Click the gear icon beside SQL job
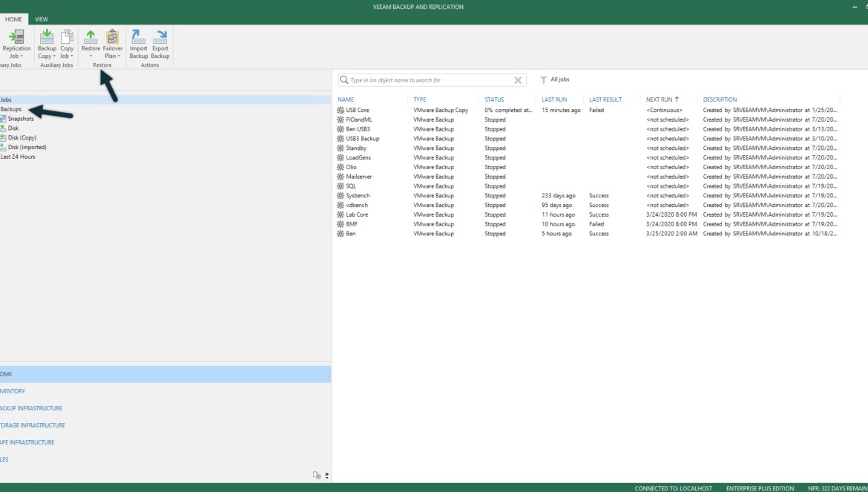 pos(341,186)
